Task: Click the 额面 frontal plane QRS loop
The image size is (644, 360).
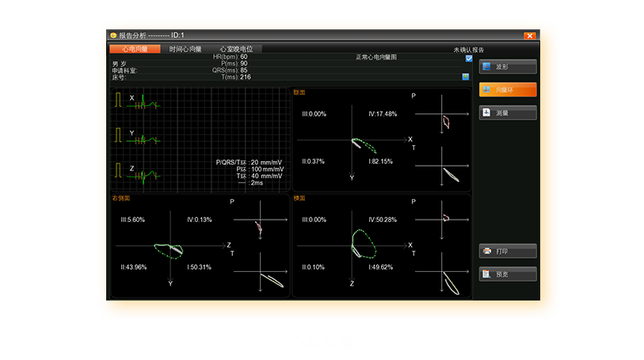Action: (364, 144)
